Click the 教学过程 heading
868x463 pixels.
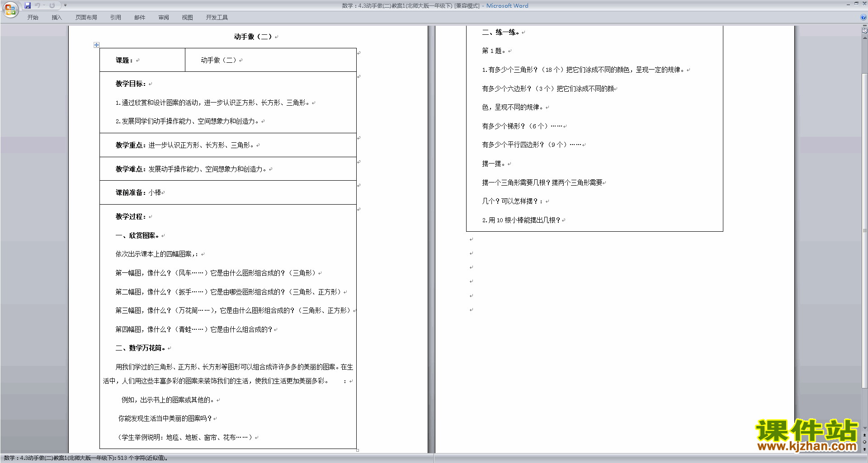[x=131, y=216]
